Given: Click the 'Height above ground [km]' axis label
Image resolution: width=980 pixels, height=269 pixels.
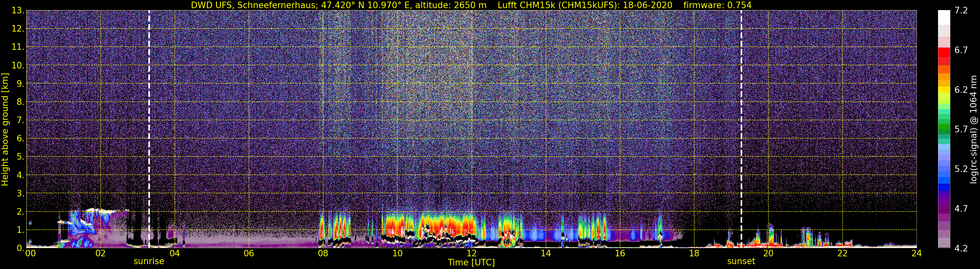Looking at the screenshot, I should click(5, 130).
